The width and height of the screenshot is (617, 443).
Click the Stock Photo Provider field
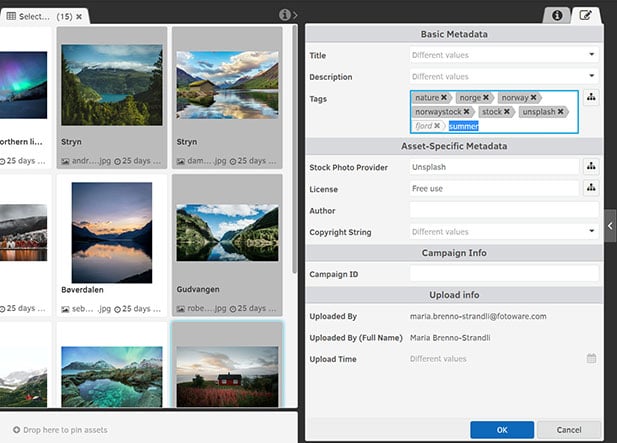[x=495, y=167]
